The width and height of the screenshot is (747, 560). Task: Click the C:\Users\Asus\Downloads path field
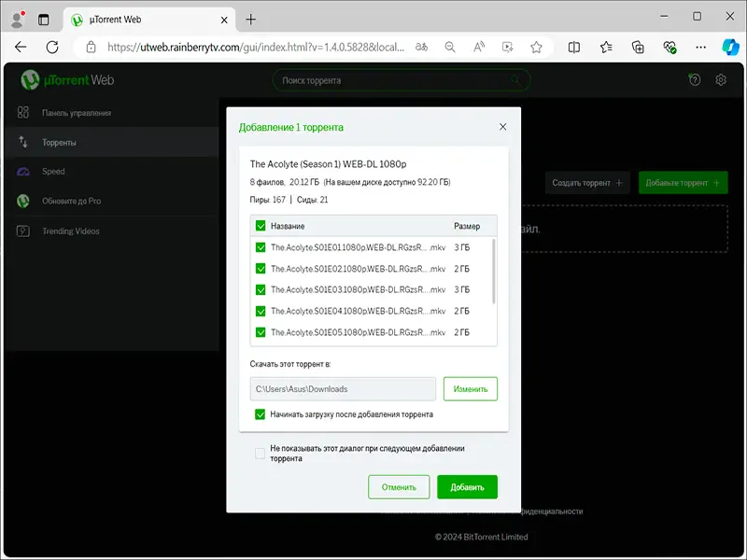tap(343, 389)
